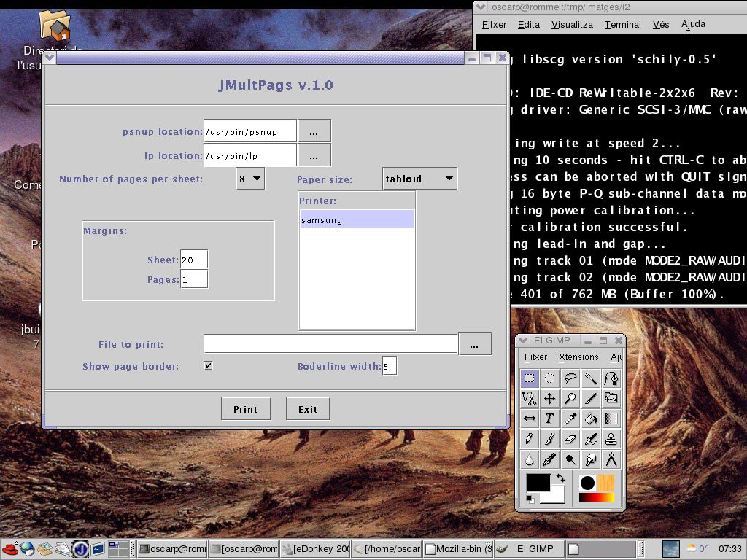Screen dimensions: 747x560
Task: Select the Bezier paths tool in GIMP
Action: pos(611,378)
